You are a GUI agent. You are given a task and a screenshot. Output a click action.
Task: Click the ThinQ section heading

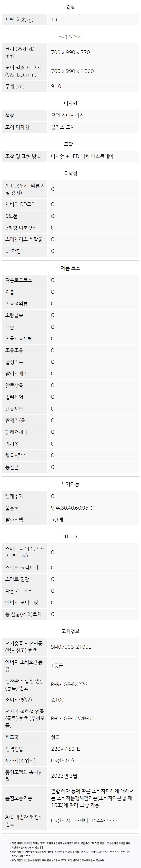[x=70, y=536]
